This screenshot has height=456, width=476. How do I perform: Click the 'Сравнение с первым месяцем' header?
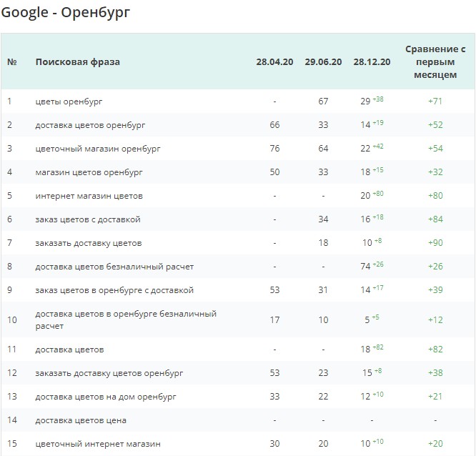[435, 61]
